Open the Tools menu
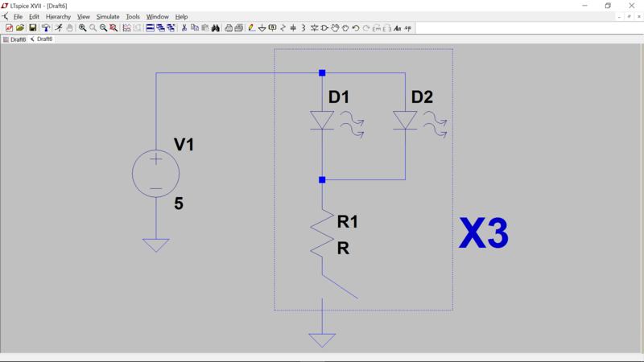Viewport: 644px width, 362px height. [133, 16]
